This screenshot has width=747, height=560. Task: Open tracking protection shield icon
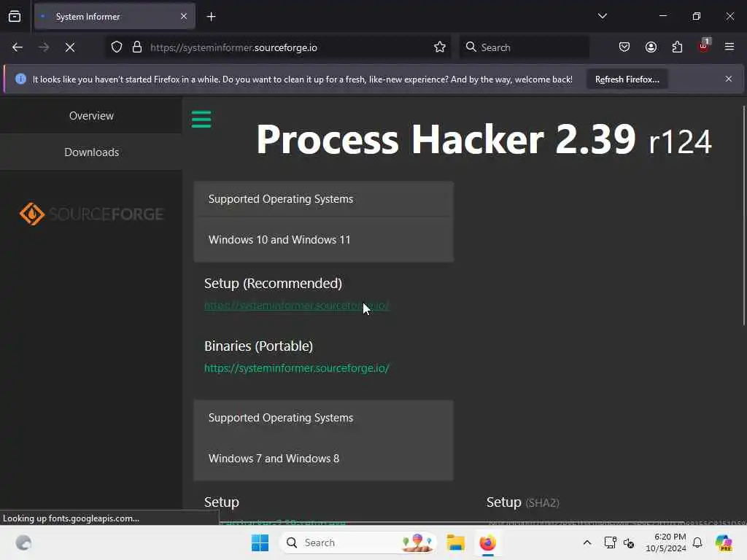[x=117, y=47]
